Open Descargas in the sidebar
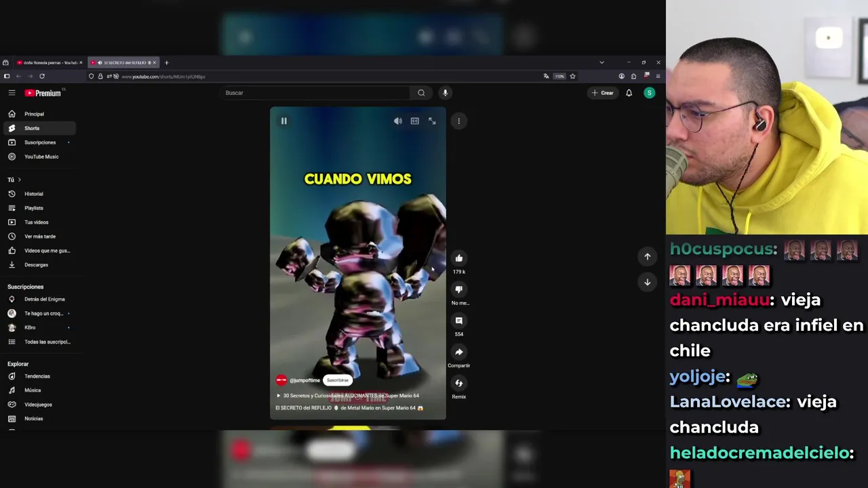This screenshot has width=868, height=488. [x=38, y=265]
